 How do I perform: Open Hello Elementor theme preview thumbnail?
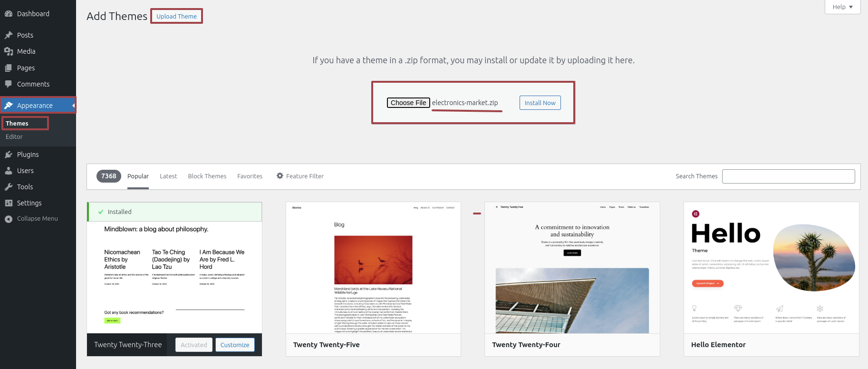[772, 268]
